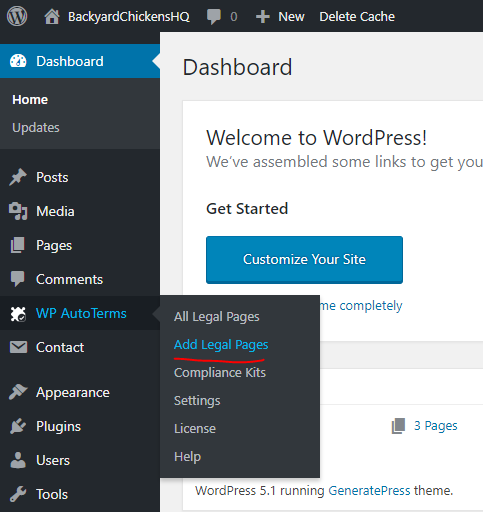483x512 pixels.
Task: Click the Customize Your Site button
Action: [x=304, y=260]
